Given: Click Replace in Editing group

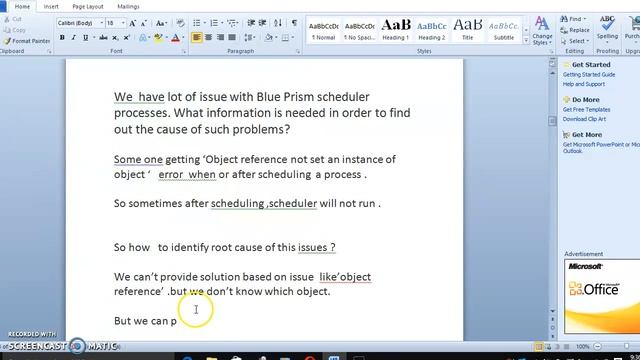Looking at the screenshot, I should coord(575,30).
